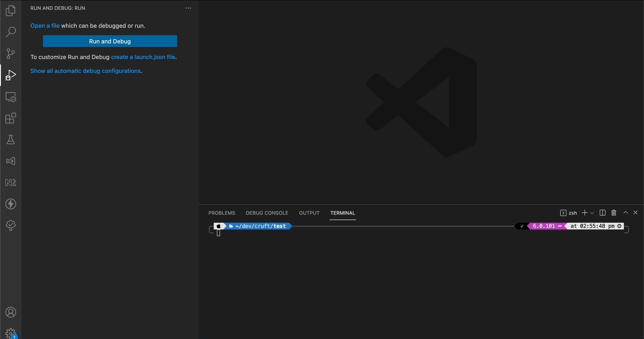Split the terminal

pos(602,213)
